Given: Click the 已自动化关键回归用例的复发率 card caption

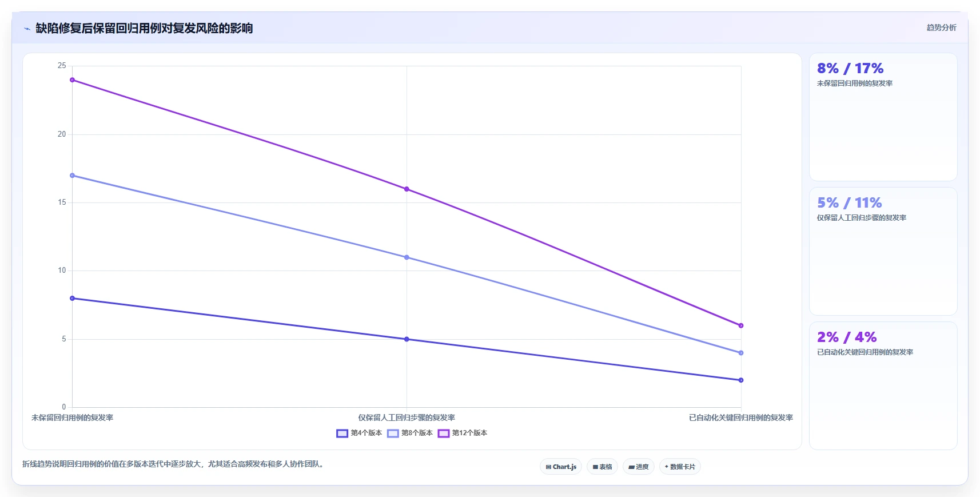Looking at the screenshot, I should point(865,352).
